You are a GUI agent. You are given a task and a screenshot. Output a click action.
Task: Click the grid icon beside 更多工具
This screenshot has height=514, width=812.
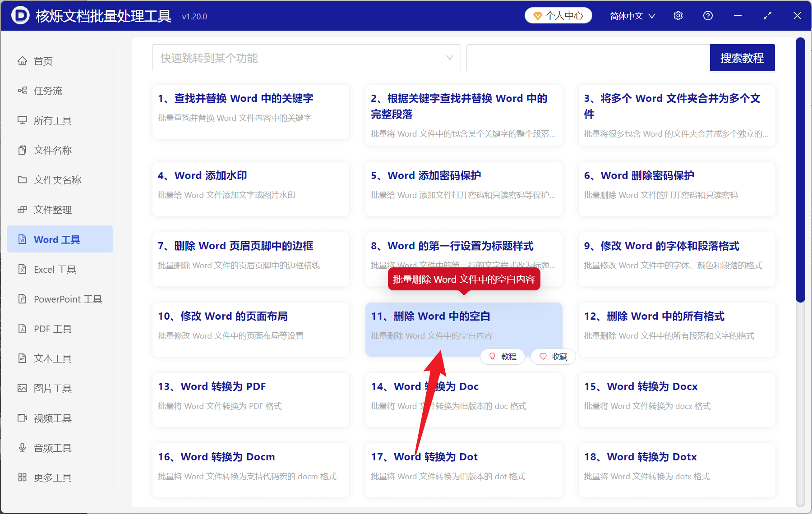(22, 477)
